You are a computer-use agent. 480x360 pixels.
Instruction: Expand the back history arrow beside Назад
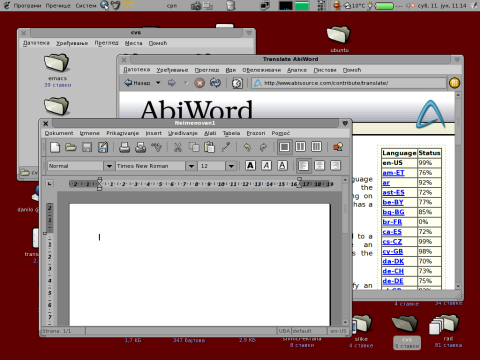pyautogui.click(x=158, y=83)
